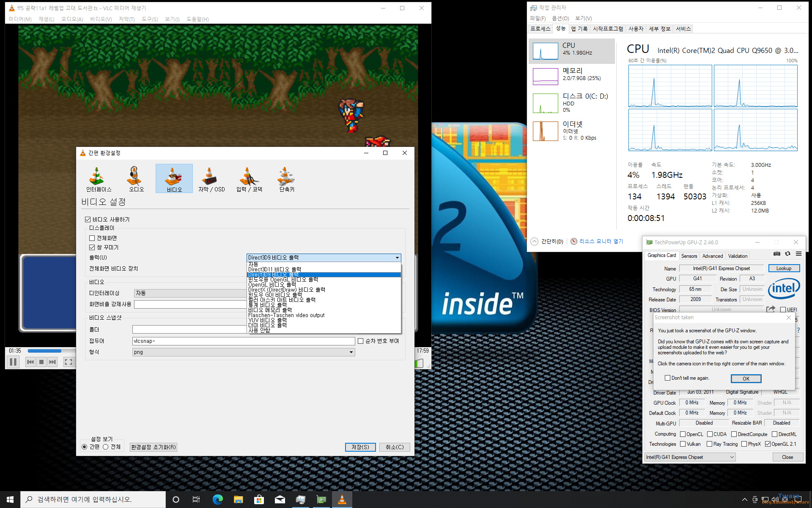Screen dimensions: 812x508
Task: Click the GPU-Z camera screenshot icon
Action: [x=777, y=254]
